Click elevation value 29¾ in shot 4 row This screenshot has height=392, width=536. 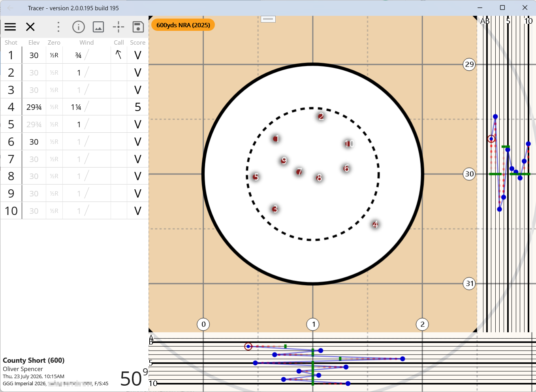pyautogui.click(x=34, y=107)
